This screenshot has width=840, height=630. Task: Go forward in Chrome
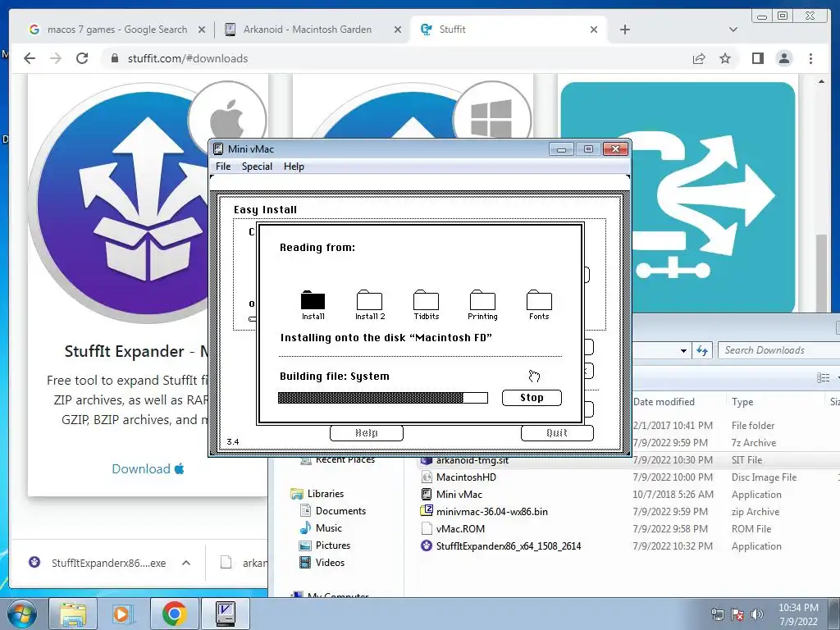(56, 58)
